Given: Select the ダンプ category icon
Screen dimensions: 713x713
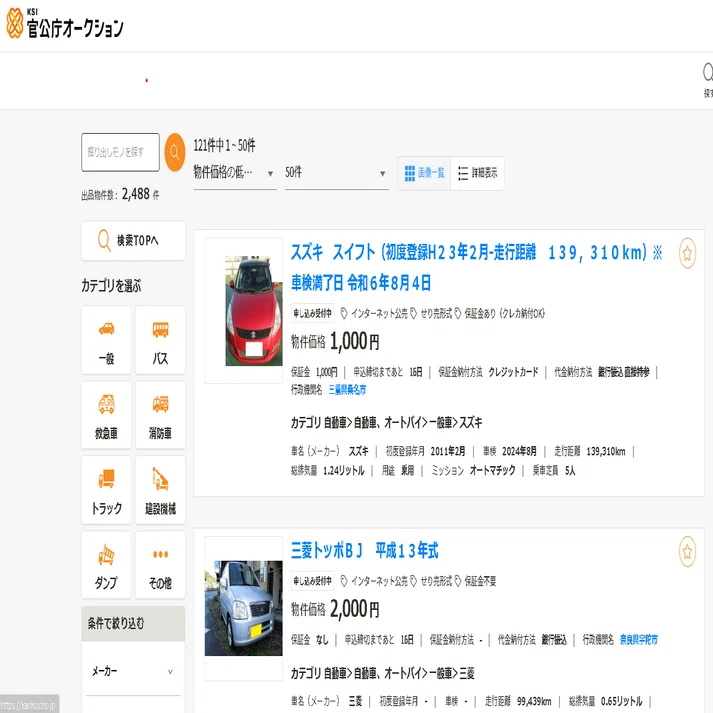Looking at the screenshot, I should point(106,565).
